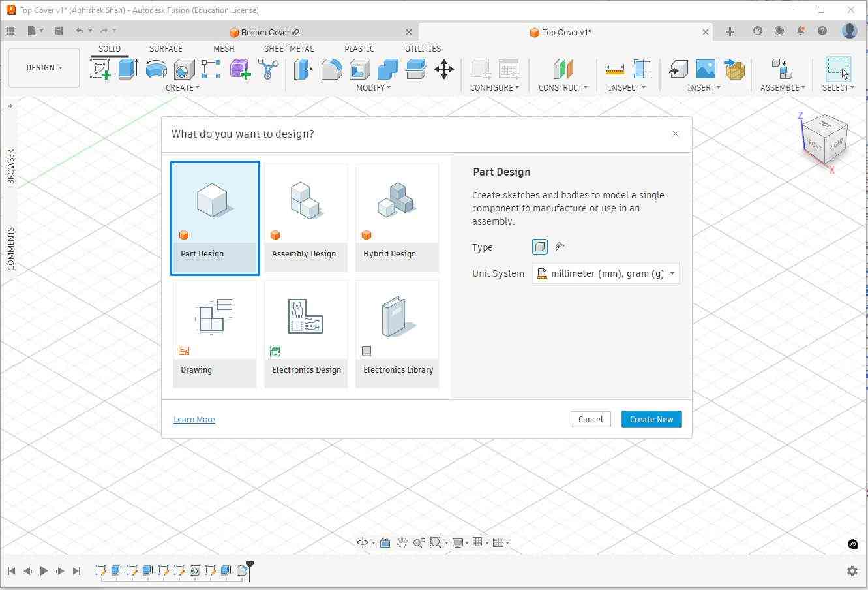Expand the CREATE menu
868x590 pixels.
(183, 87)
